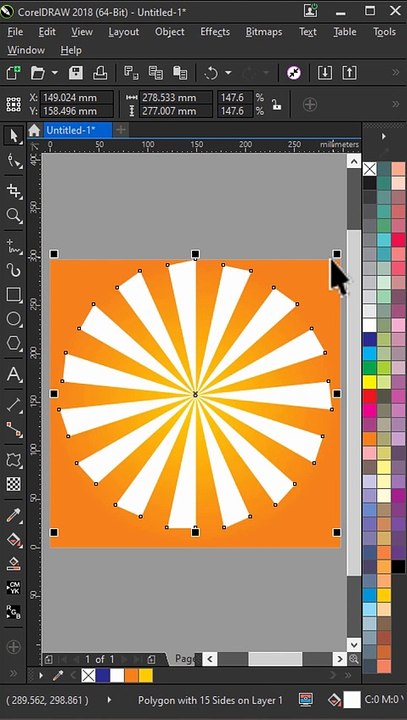Click the Import icon
Viewport: 407px width, 720px height.
point(325,73)
